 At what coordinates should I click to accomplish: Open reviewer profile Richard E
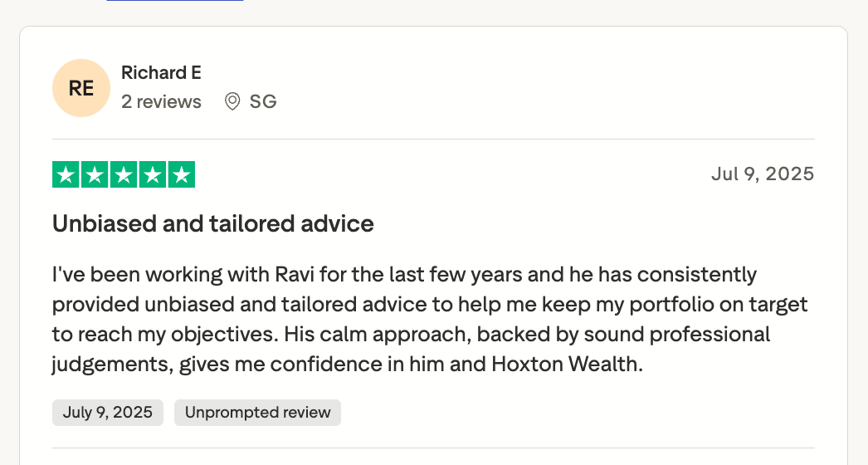(x=161, y=73)
